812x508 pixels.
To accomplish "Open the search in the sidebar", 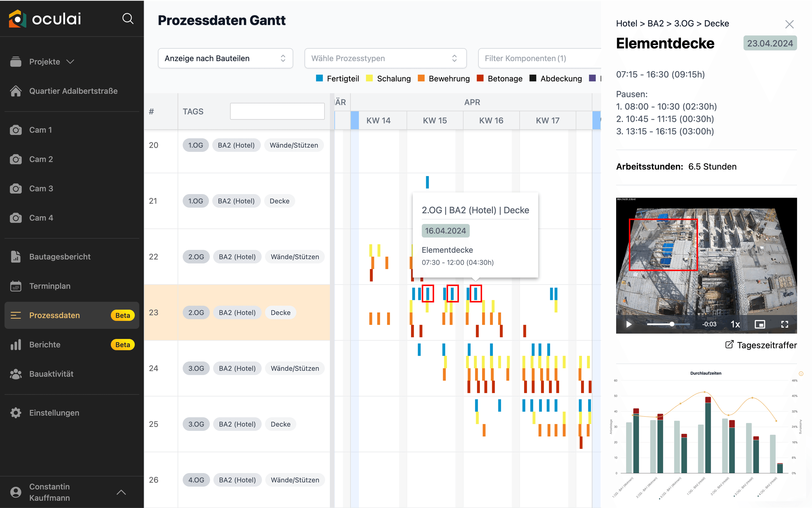I will coord(128,19).
